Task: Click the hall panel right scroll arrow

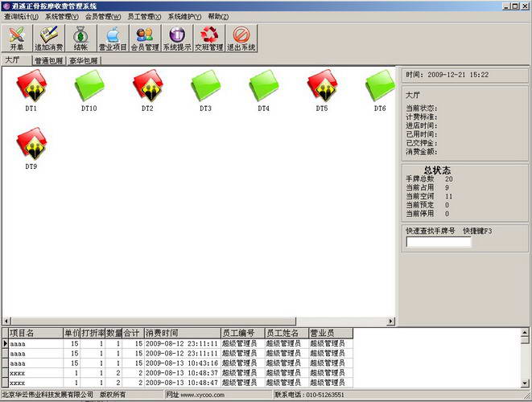Action: 391,321
